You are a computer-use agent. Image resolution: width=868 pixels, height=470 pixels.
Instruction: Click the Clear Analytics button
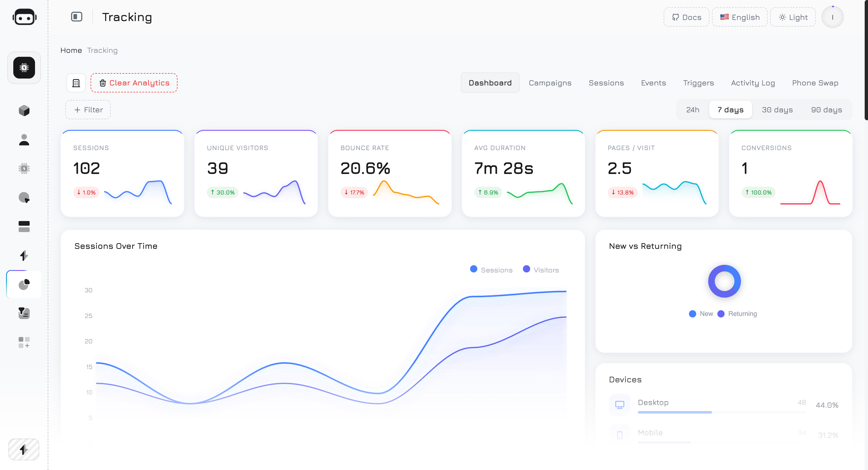point(134,83)
